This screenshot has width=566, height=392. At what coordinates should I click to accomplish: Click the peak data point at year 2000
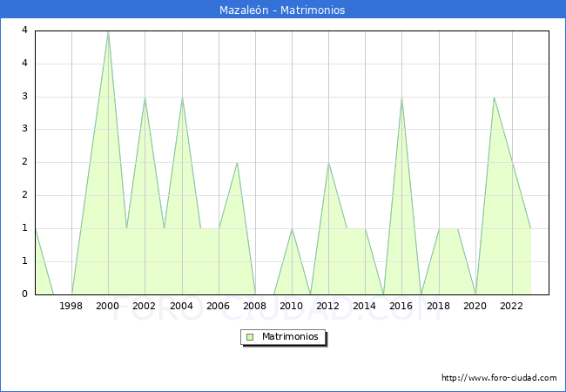click(x=108, y=32)
